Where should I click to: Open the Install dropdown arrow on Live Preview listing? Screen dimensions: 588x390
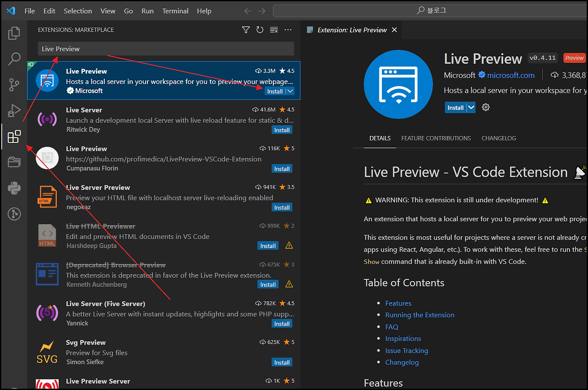291,91
